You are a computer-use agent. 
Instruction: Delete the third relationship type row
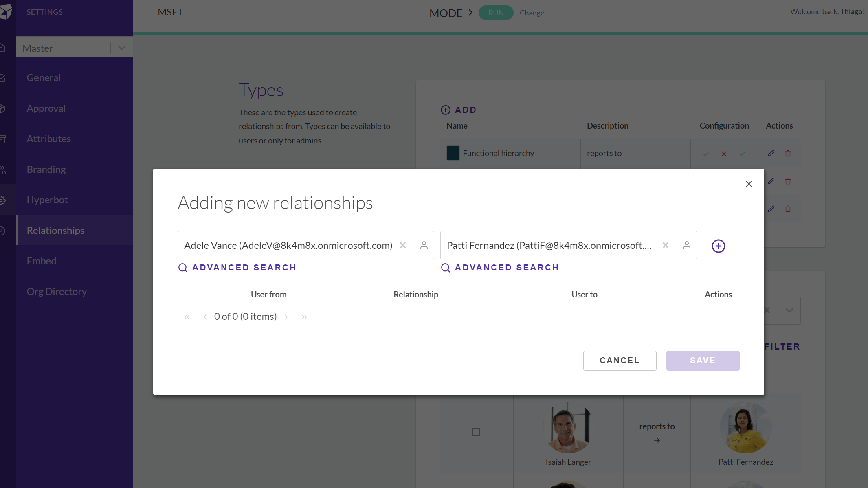click(x=788, y=209)
